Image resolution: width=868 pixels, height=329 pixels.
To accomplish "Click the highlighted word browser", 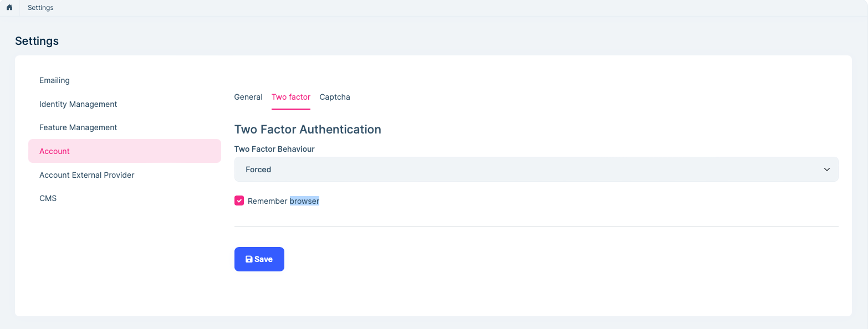I will (304, 201).
